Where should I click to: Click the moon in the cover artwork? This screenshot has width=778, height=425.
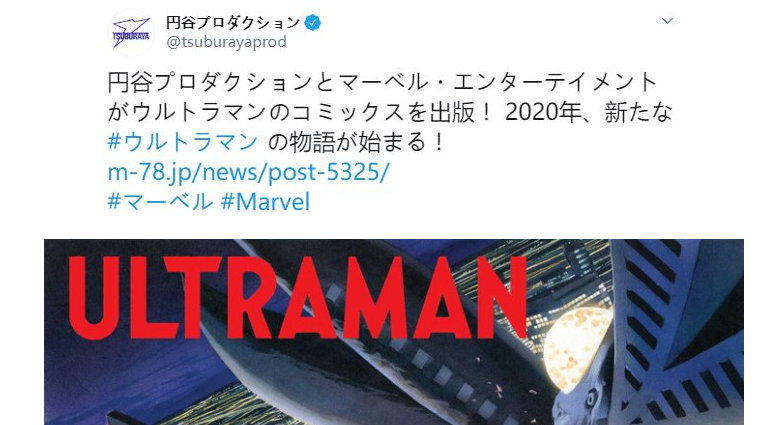pyautogui.click(x=578, y=348)
